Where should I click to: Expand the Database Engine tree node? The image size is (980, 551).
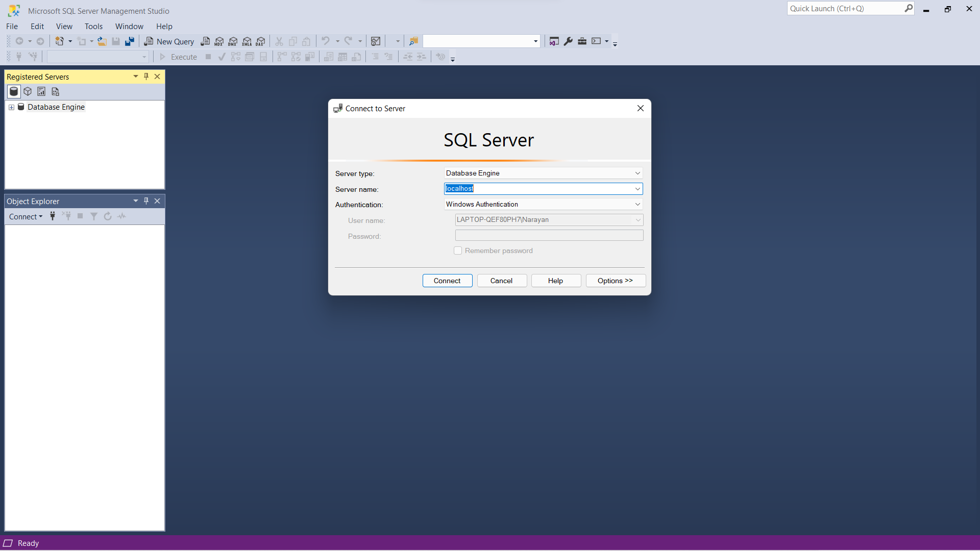[x=11, y=107]
